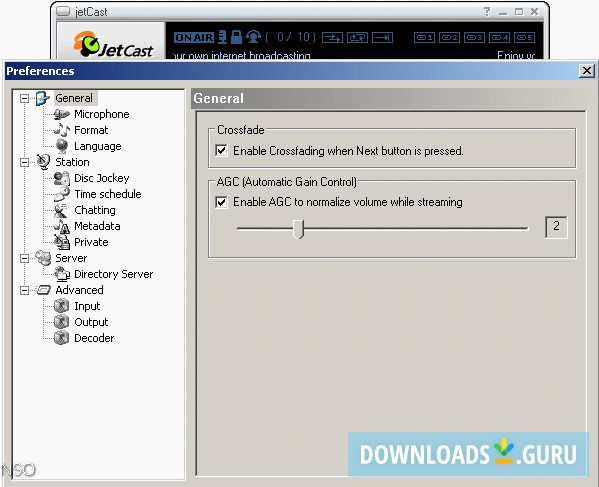The height and width of the screenshot is (487, 599).
Task: Click the play-to-end mode icon in jetCast
Action: 382,37
